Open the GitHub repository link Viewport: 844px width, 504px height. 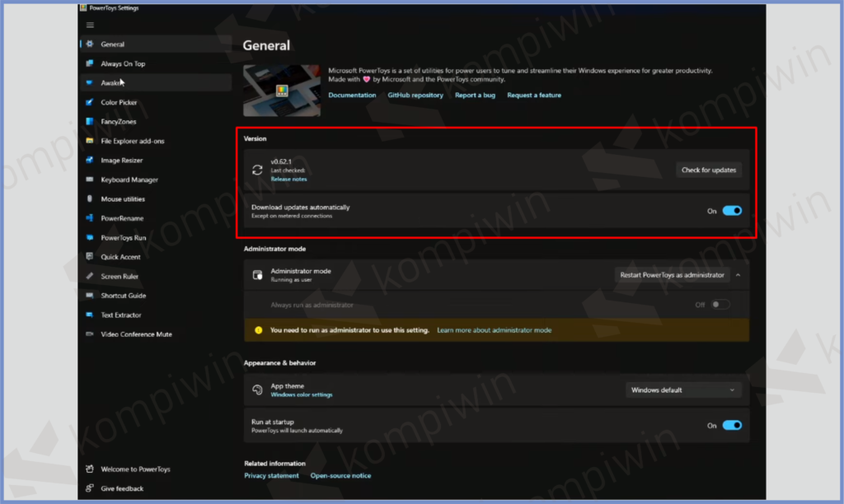pyautogui.click(x=415, y=96)
